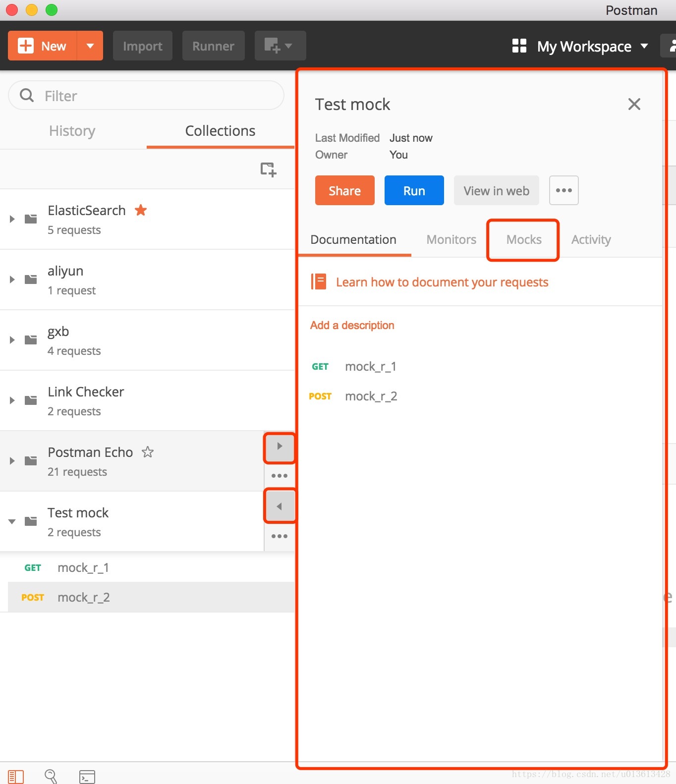Select the Activity tab

point(591,240)
